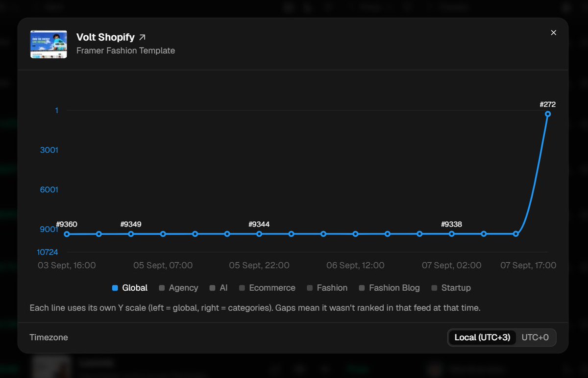
Task: Click the "6001" Y-axis label
Action: pos(49,190)
